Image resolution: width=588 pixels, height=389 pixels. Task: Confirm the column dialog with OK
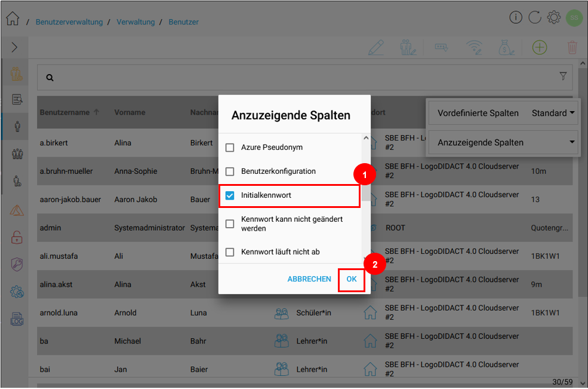pyautogui.click(x=352, y=280)
